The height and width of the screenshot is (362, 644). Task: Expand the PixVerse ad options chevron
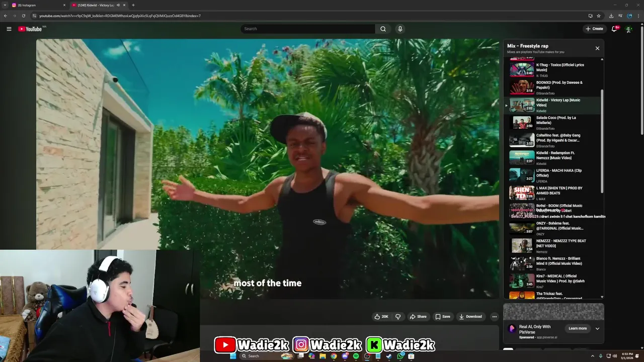click(x=597, y=328)
